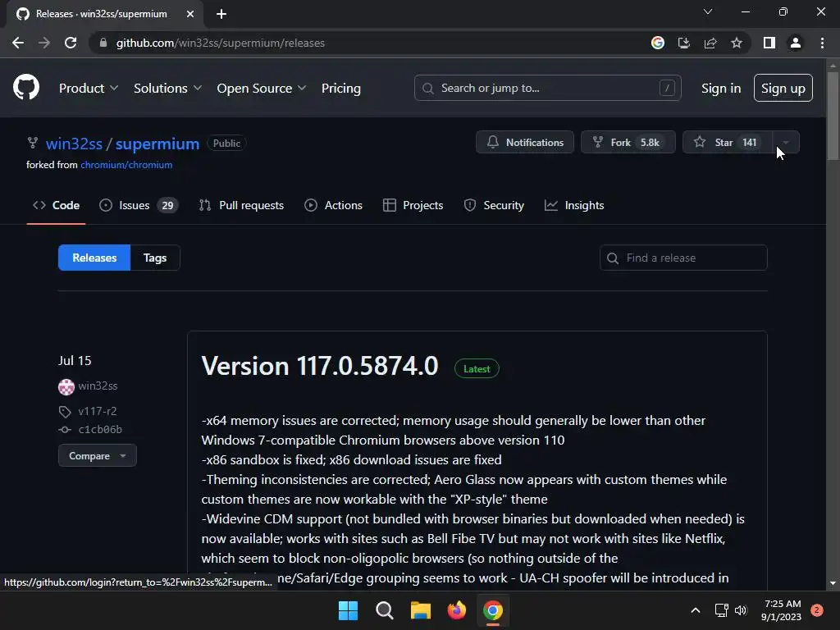Switch to the Code tab

[57, 205]
